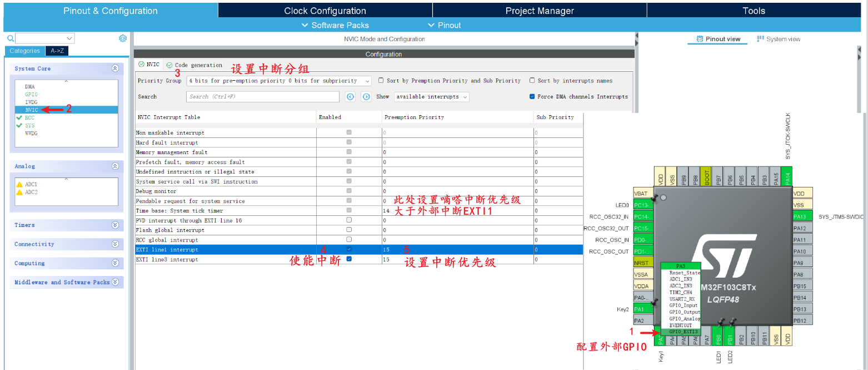Switch to A->Z sorting tab
The width and height of the screenshot is (868, 370).
(57, 51)
